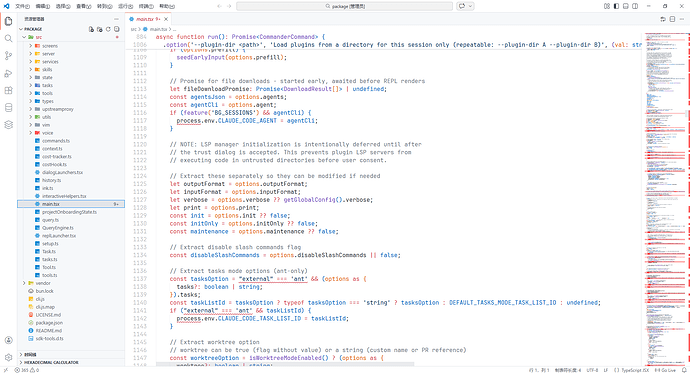Toggle the secondary sidebar visibility
690x373 pixels.
click(x=635, y=6)
